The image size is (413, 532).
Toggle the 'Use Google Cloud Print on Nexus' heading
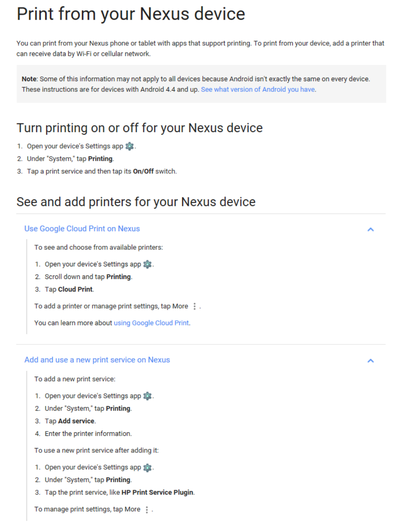point(82,229)
